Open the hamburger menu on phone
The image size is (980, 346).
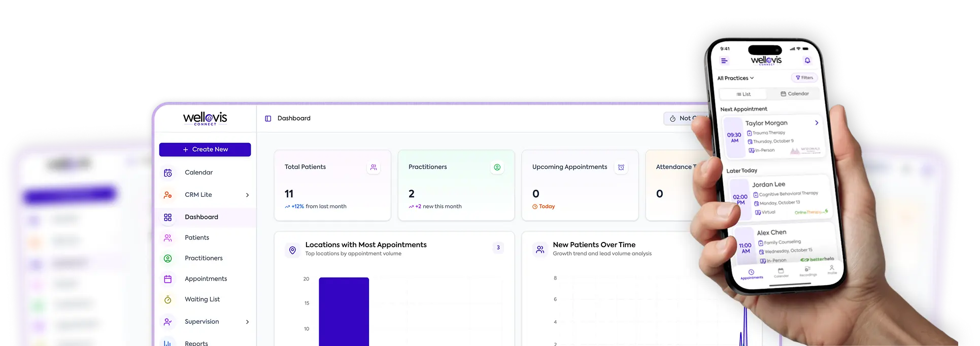coord(724,61)
